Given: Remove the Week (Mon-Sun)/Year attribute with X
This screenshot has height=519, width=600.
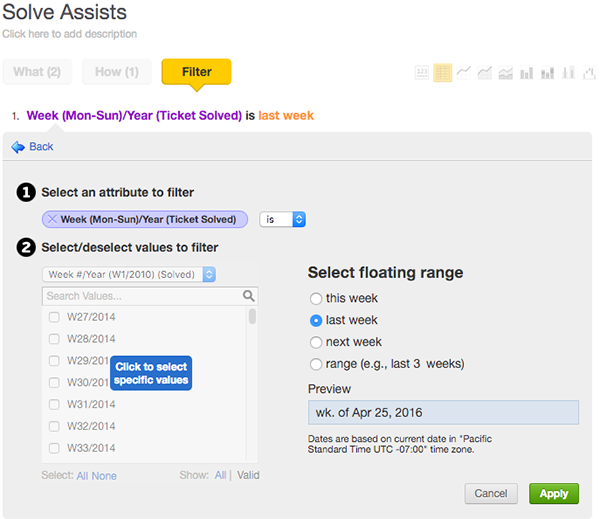Looking at the screenshot, I should (x=52, y=219).
